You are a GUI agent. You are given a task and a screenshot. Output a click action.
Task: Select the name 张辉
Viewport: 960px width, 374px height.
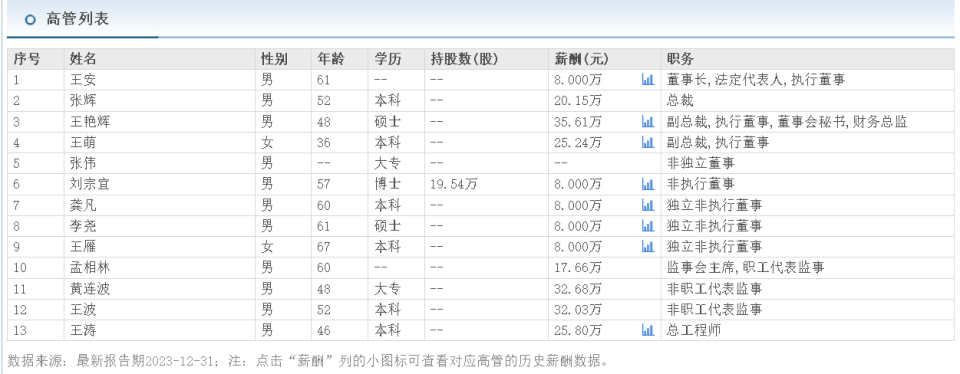tap(83, 100)
